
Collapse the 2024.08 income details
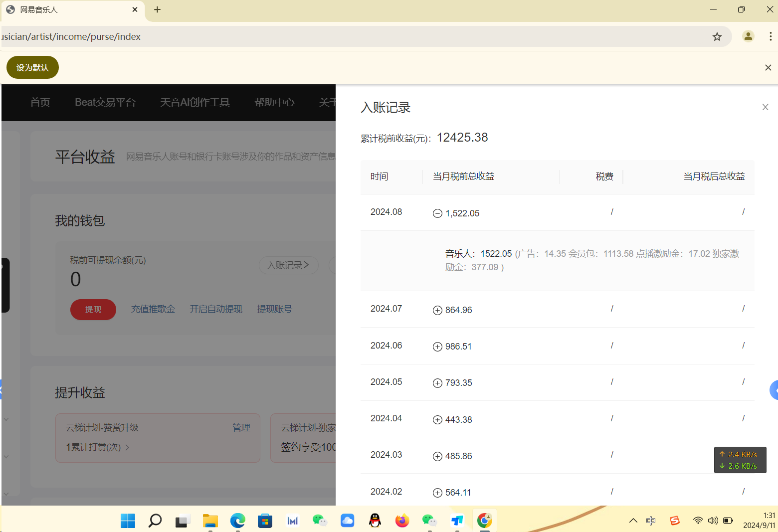437,213
